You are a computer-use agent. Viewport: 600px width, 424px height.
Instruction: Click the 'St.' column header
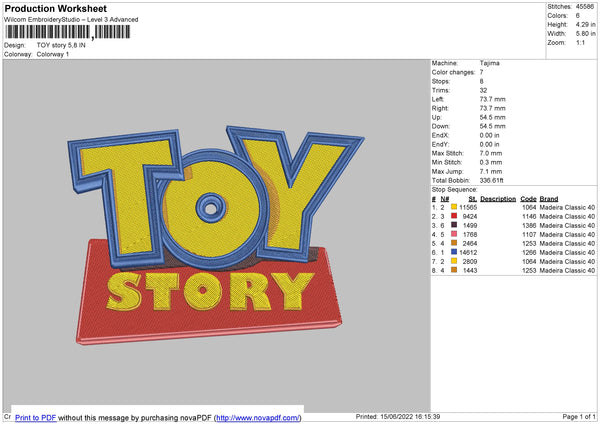473,199
